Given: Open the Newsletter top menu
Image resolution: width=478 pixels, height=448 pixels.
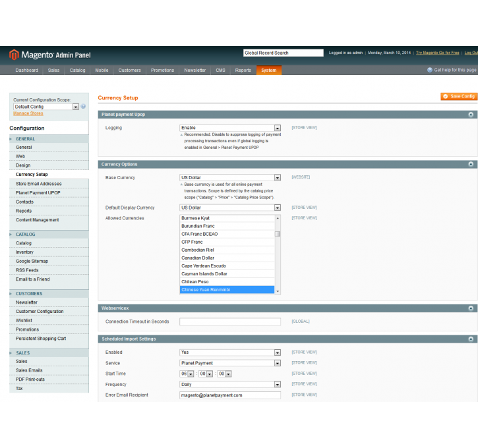Looking at the screenshot, I should tap(194, 70).
